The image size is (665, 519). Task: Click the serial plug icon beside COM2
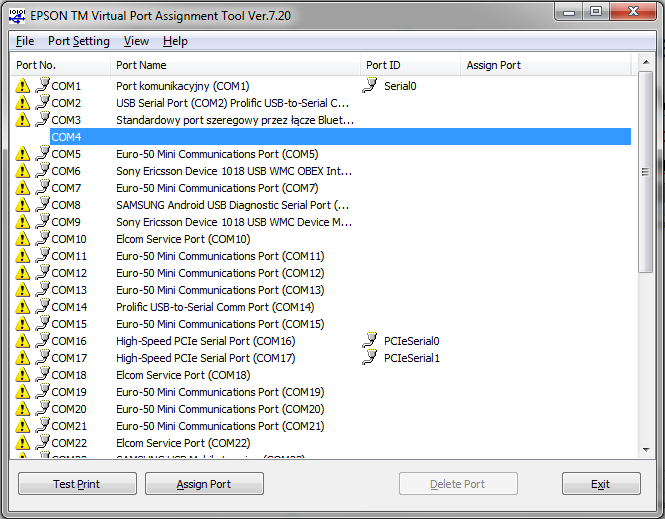click(42, 102)
